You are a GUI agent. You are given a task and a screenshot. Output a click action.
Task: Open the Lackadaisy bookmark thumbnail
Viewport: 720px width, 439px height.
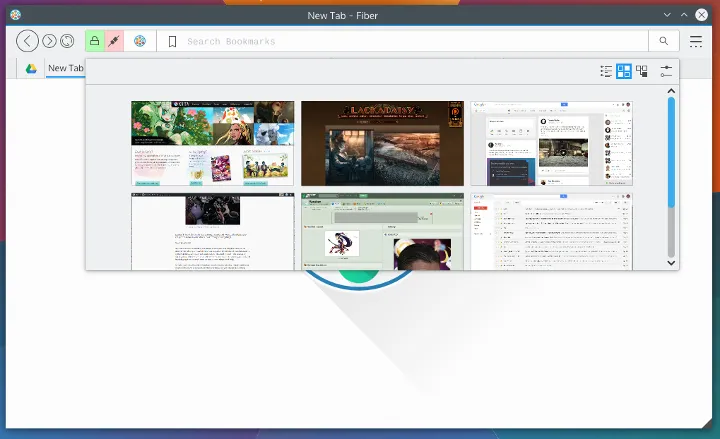point(382,143)
